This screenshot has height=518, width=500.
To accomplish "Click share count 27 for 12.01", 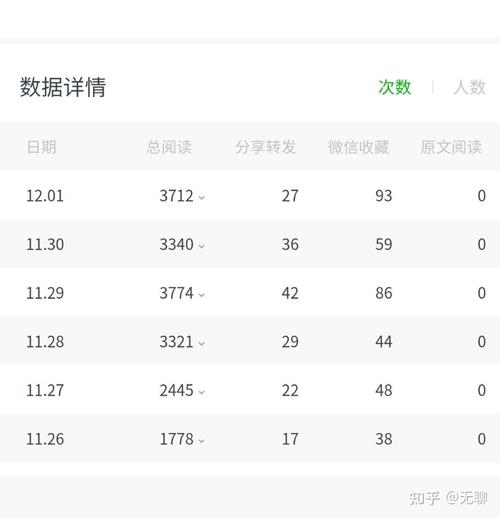I will [290, 196].
